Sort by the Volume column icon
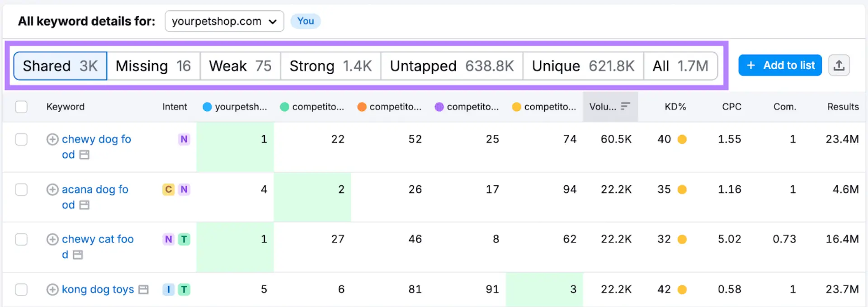Viewport: 868px width, 307px height. click(x=626, y=107)
